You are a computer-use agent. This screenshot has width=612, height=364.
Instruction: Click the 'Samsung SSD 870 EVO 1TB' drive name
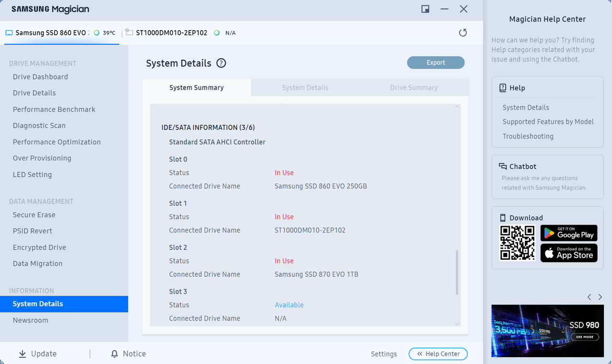coord(317,274)
